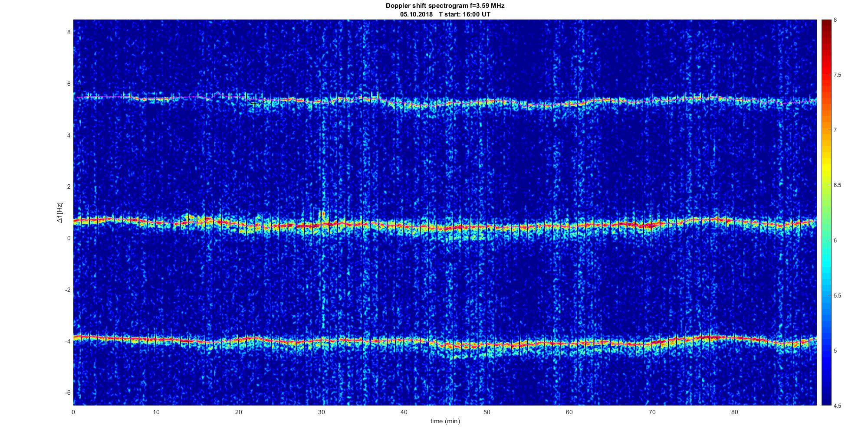This screenshot has height=435, width=868.
Task: Click x-axis tick label "50"
Action: pyautogui.click(x=487, y=412)
